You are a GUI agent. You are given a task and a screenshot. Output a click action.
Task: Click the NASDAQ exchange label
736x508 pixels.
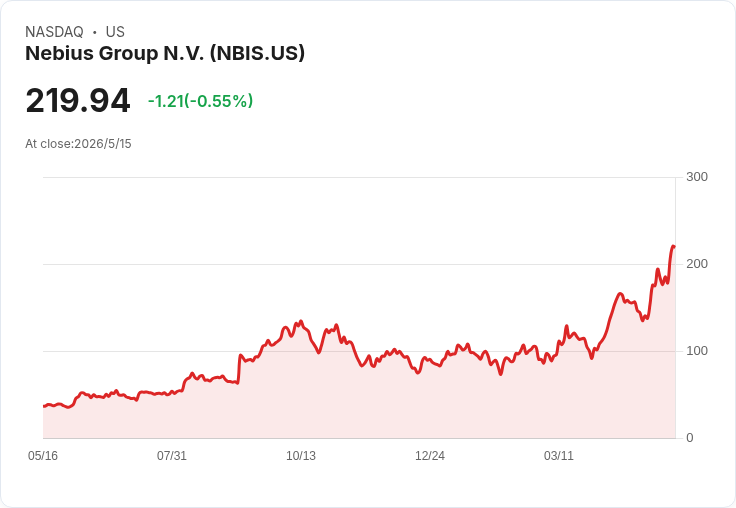(x=54, y=32)
